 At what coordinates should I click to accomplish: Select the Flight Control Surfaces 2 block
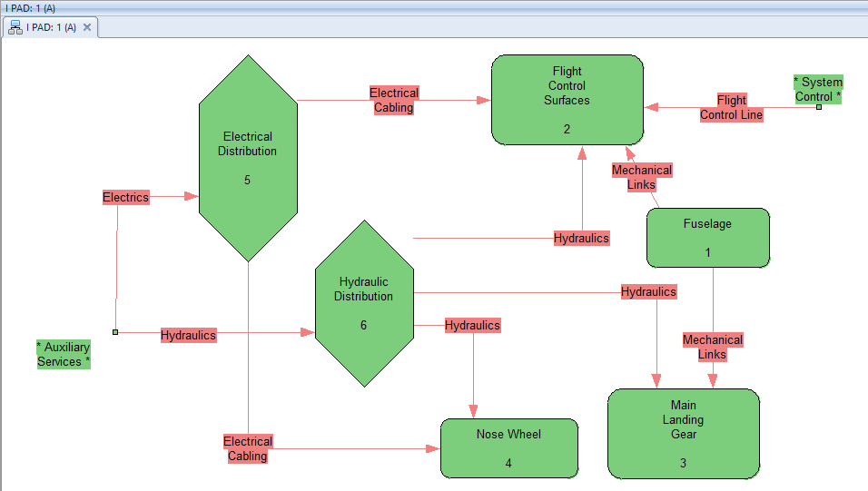click(x=567, y=100)
